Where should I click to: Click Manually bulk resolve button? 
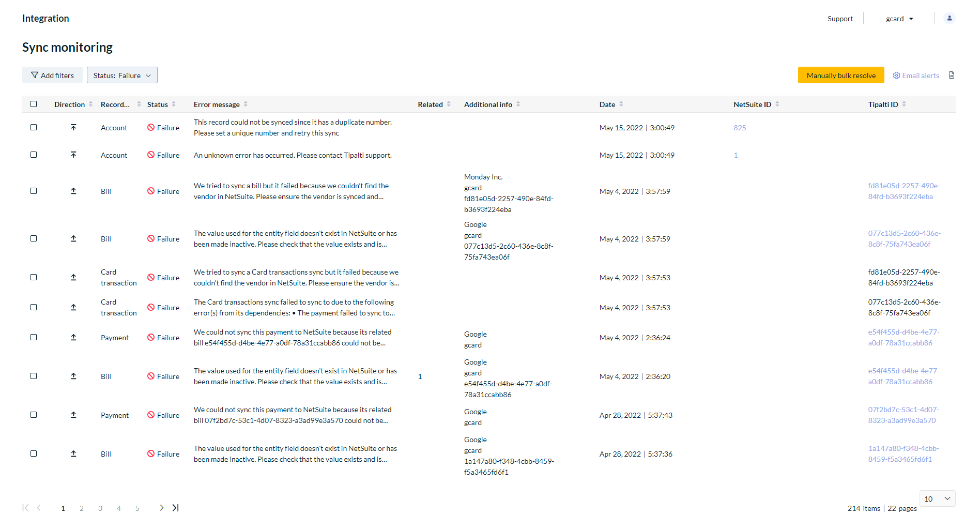841,75
